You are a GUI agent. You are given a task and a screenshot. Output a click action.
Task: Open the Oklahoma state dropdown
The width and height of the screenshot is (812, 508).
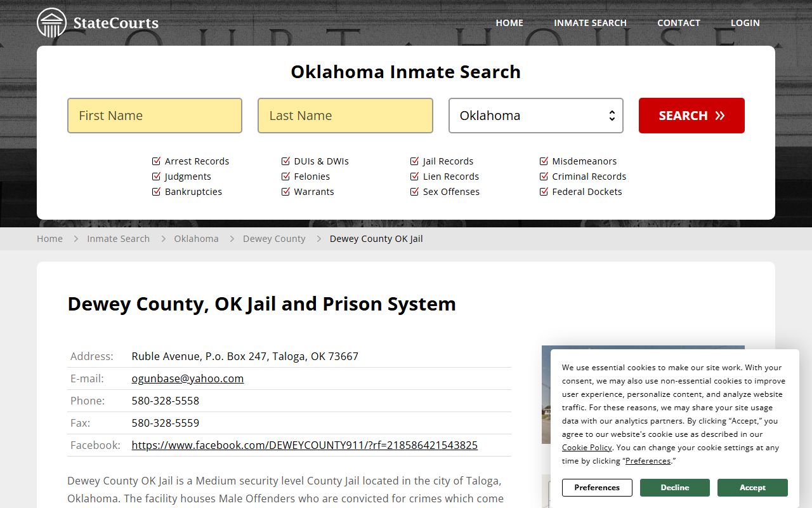536,116
